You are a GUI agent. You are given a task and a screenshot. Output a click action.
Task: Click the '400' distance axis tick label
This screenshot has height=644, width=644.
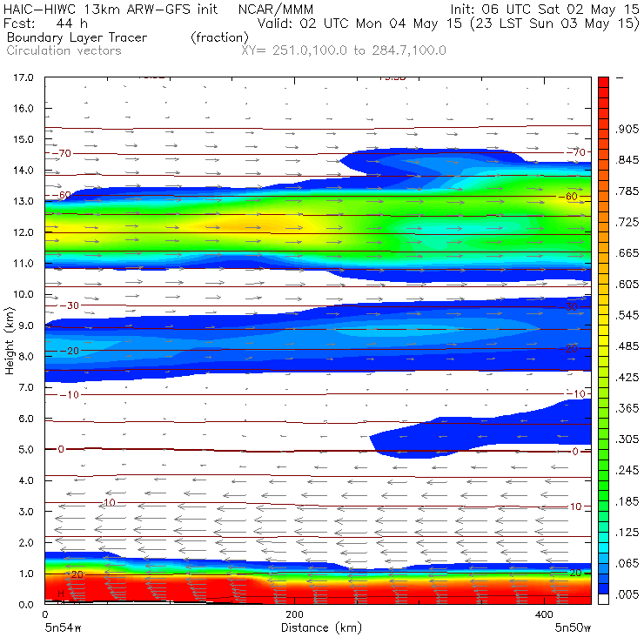click(x=544, y=614)
